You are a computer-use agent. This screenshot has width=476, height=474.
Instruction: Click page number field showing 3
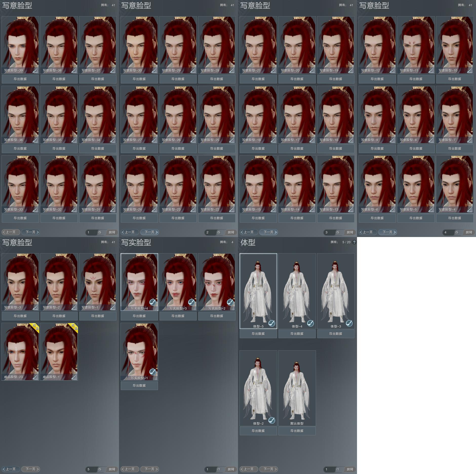pos(329,232)
